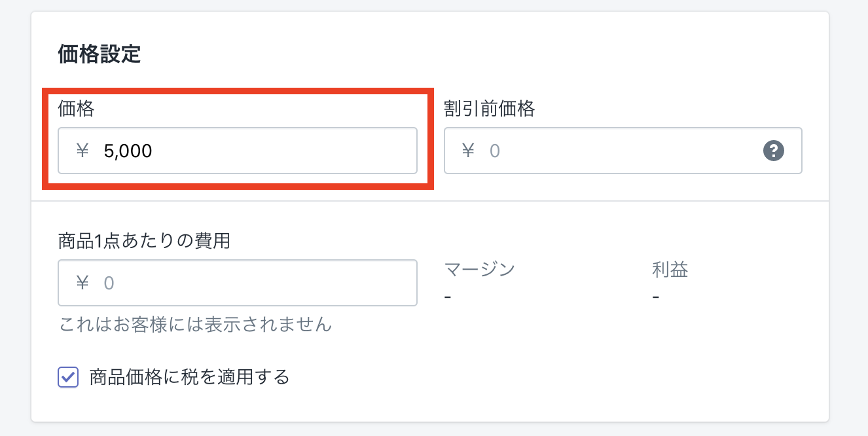Click the 価格設定 section heading
The image size is (868, 436).
point(99,54)
